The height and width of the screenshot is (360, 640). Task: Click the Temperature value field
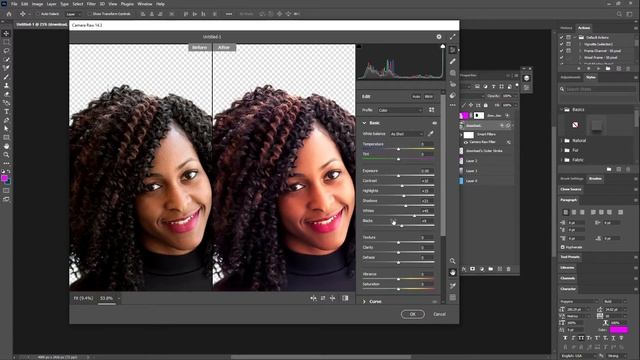[x=425, y=144]
